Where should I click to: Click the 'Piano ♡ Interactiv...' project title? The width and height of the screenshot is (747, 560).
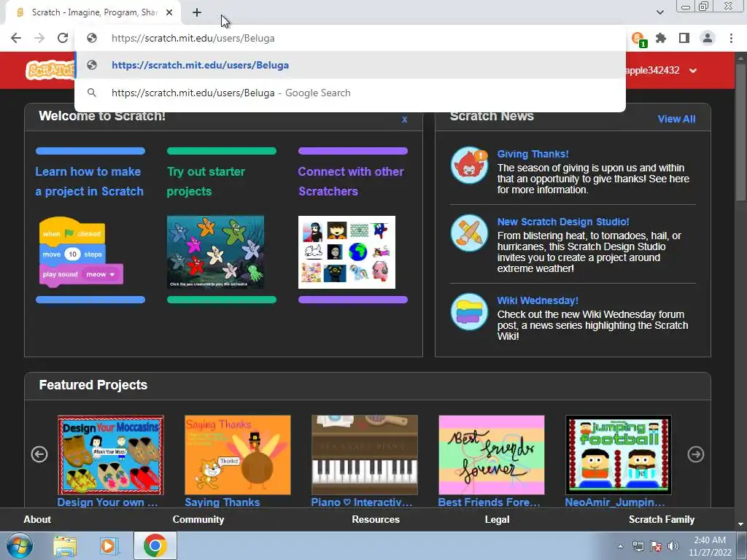click(x=362, y=502)
